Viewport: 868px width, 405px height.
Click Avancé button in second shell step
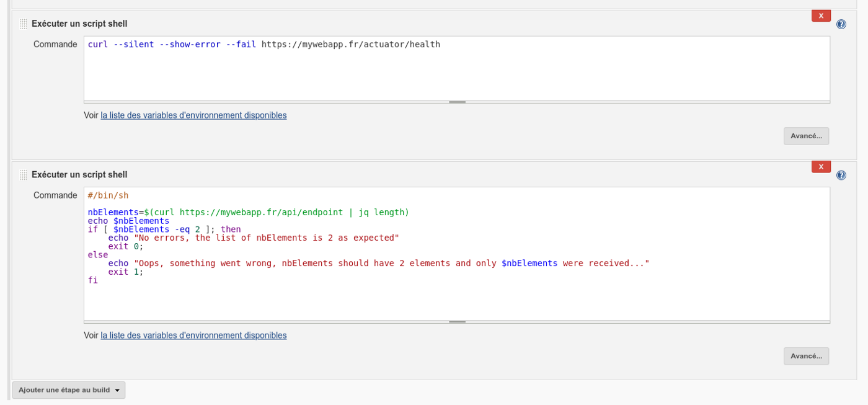pyautogui.click(x=805, y=356)
